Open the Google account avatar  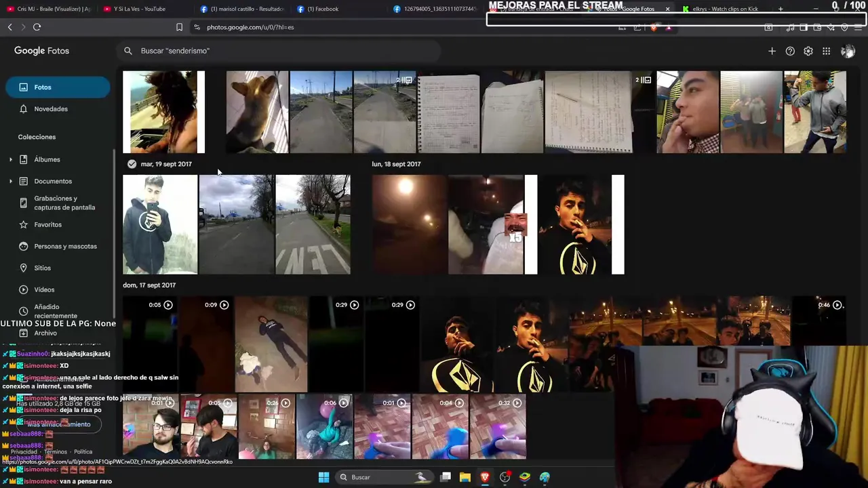pyautogui.click(x=848, y=51)
